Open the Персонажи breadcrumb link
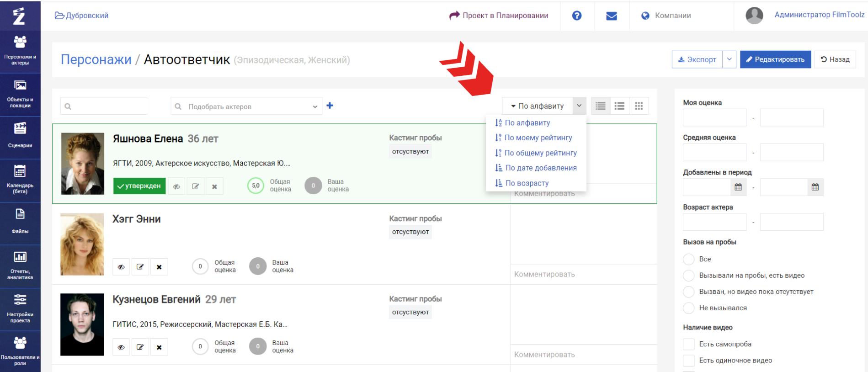Image resolution: width=868 pixels, height=372 pixels. click(96, 59)
